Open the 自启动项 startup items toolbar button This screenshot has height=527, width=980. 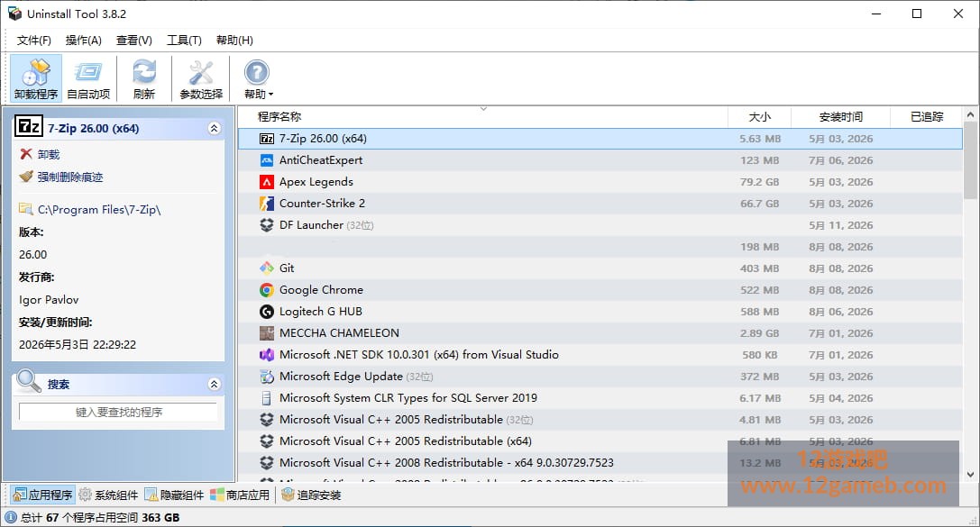tap(88, 78)
